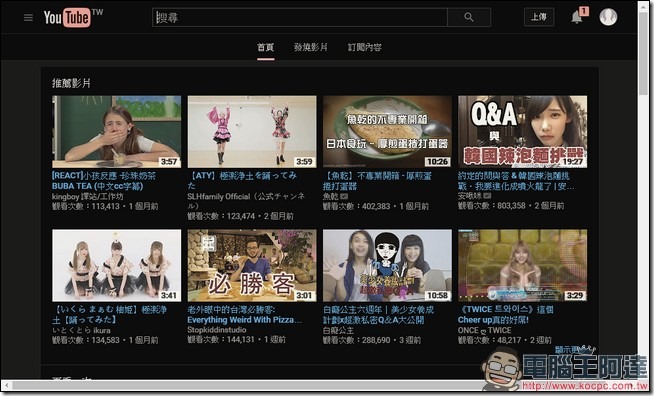Open the user account avatar menu
654x396 pixels.
click(608, 17)
